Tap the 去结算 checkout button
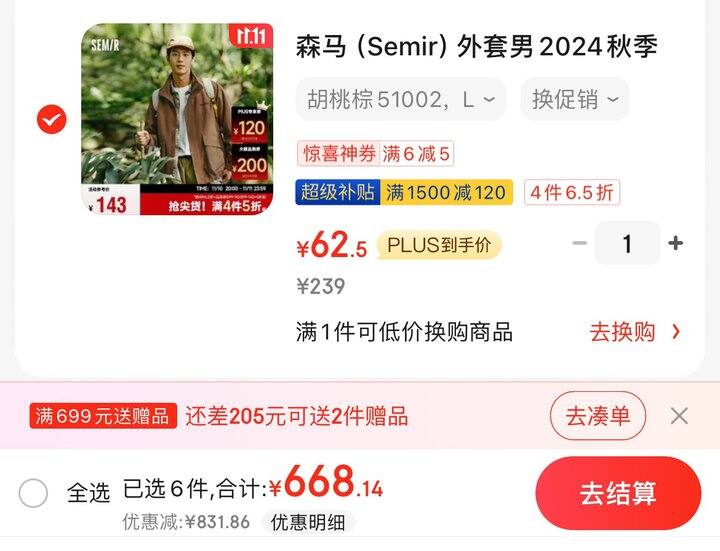This screenshot has height=551, width=720. pos(619,493)
